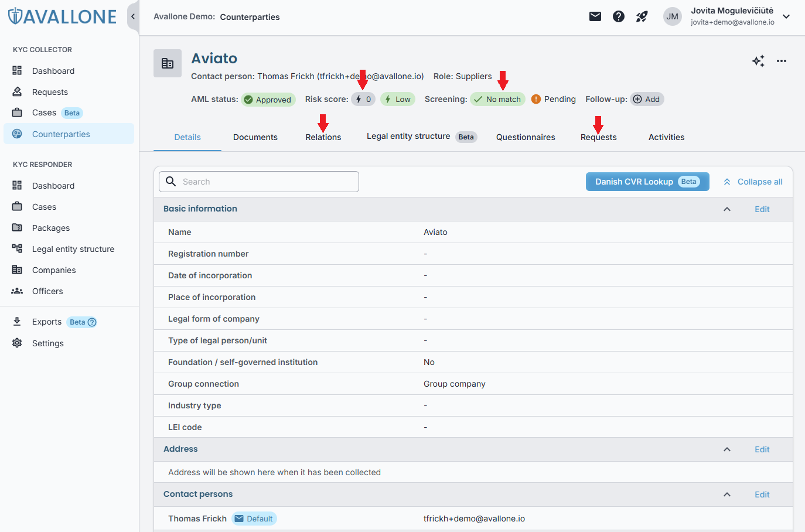Image resolution: width=805 pixels, height=532 pixels.
Task: Edit Contact persons
Action: point(762,495)
